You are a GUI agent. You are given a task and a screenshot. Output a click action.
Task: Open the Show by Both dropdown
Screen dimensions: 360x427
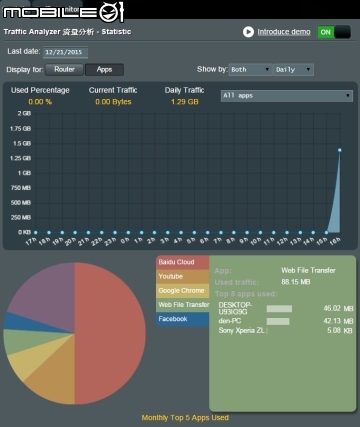tap(250, 69)
